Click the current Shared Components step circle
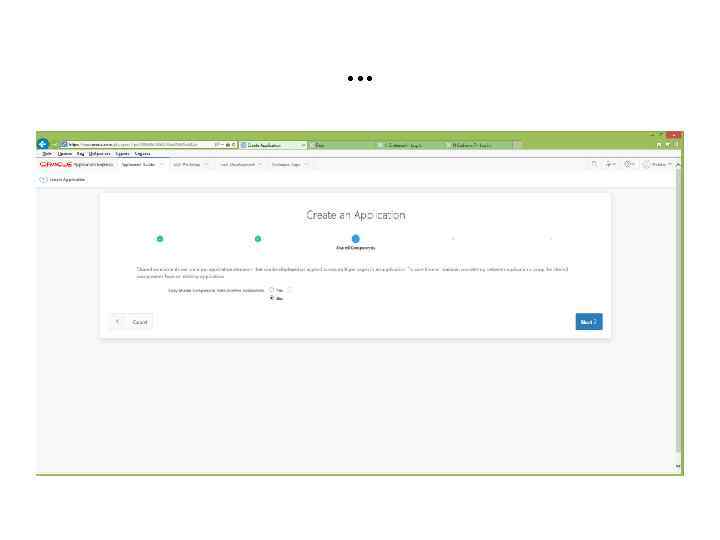Viewport: 720px width, 540px height. (x=355, y=239)
